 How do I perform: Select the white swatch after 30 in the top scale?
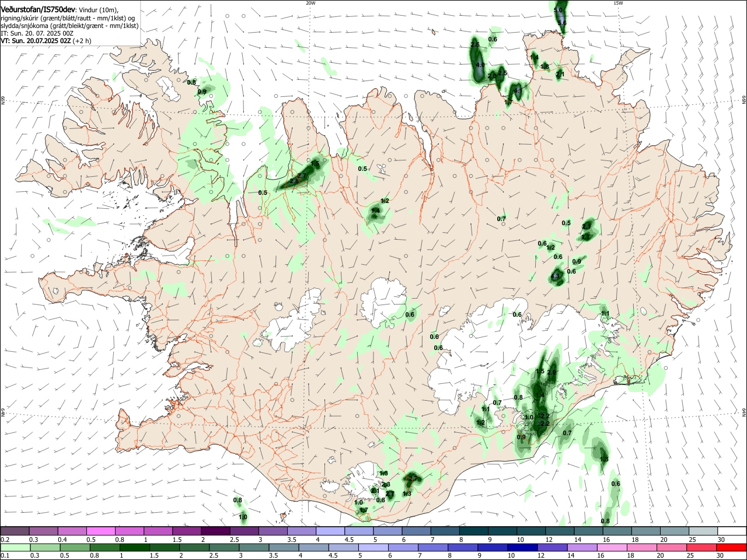(732, 531)
